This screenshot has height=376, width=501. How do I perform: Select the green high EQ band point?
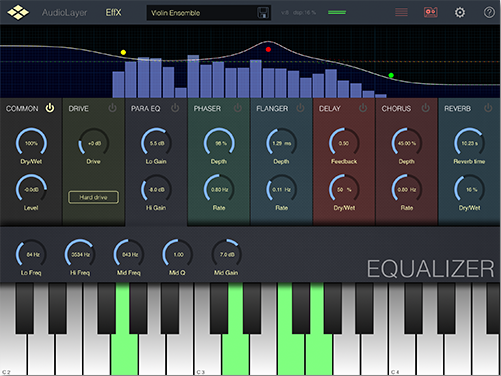point(391,75)
